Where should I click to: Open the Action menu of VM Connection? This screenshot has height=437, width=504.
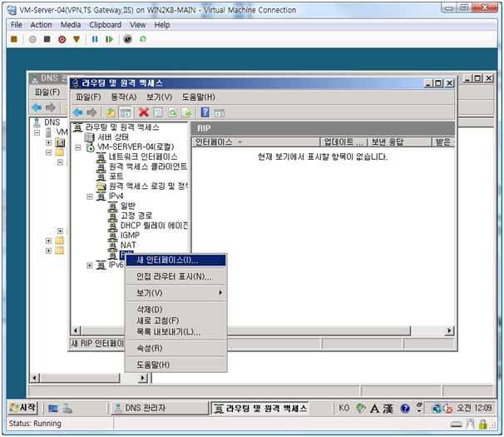[x=41, y=25]
